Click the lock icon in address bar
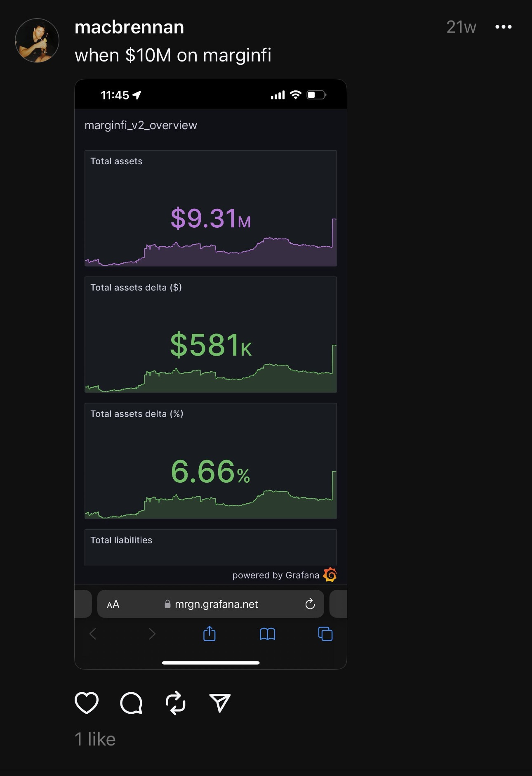This screenshot has width=532, height=776. tap(167, 604)
